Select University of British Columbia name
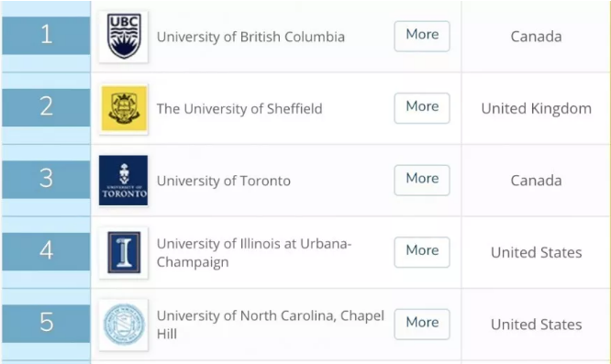The height and width of the screenshot is (364, 611). pyautogui.click(x=250, y=37)
